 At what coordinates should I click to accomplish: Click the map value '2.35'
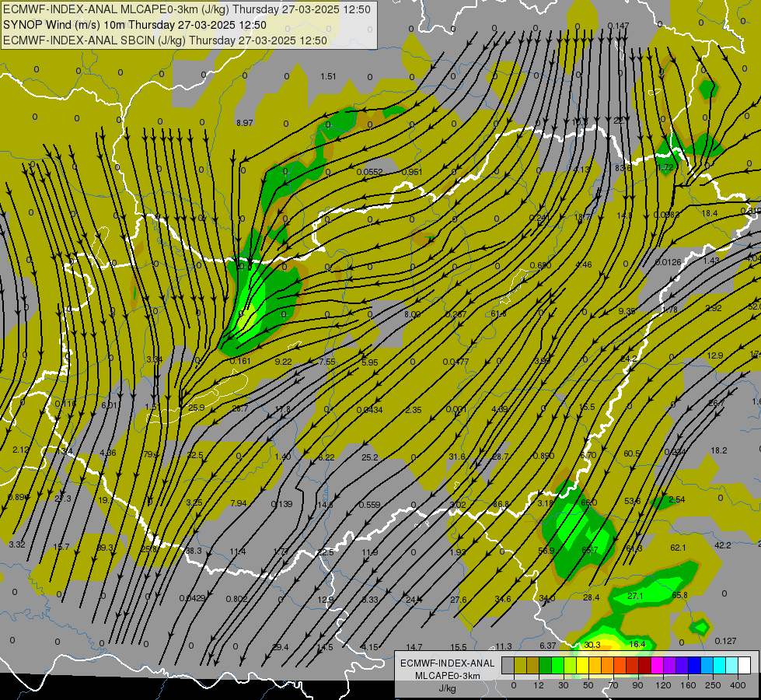[414, 410]
